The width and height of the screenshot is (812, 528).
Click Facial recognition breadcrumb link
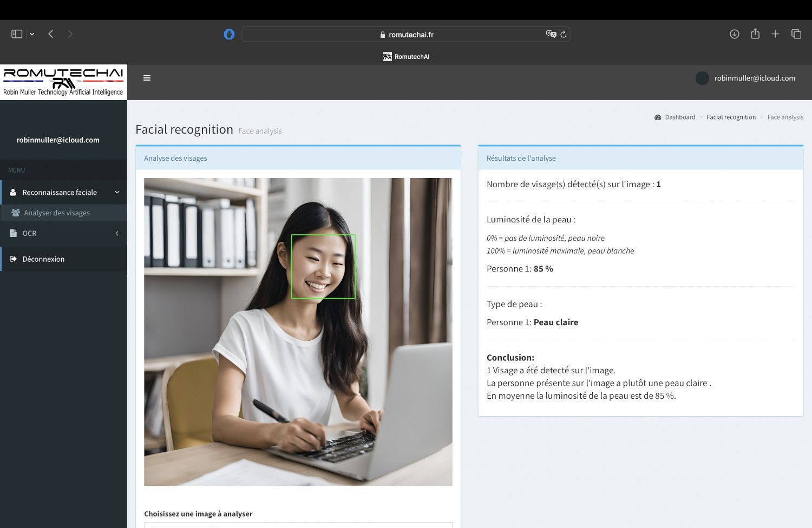pos(731,117)
